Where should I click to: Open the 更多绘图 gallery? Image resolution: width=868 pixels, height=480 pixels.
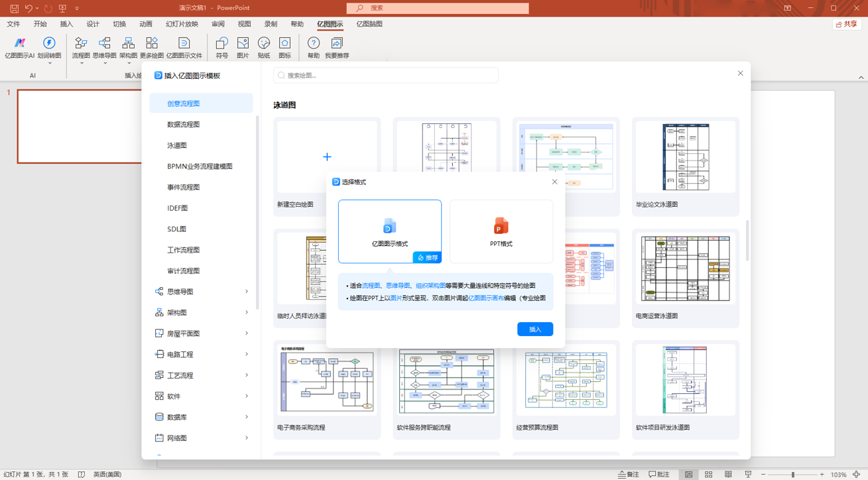(151, 47)
